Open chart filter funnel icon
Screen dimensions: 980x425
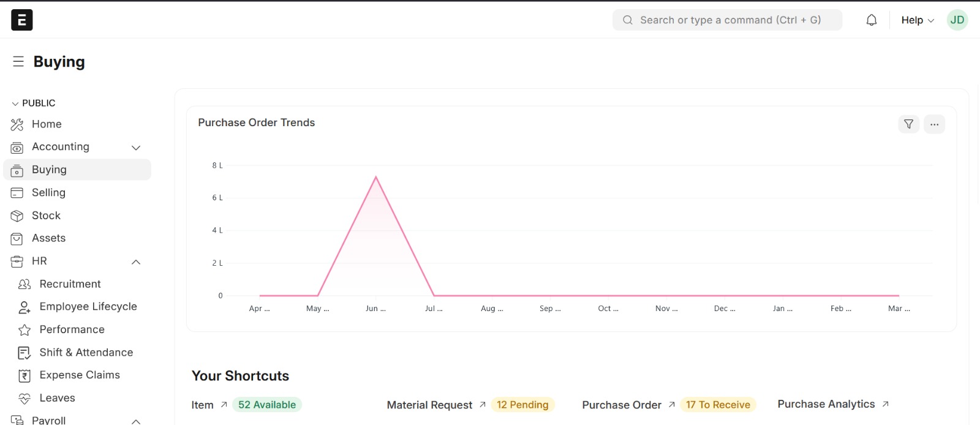tap(908, 124)
